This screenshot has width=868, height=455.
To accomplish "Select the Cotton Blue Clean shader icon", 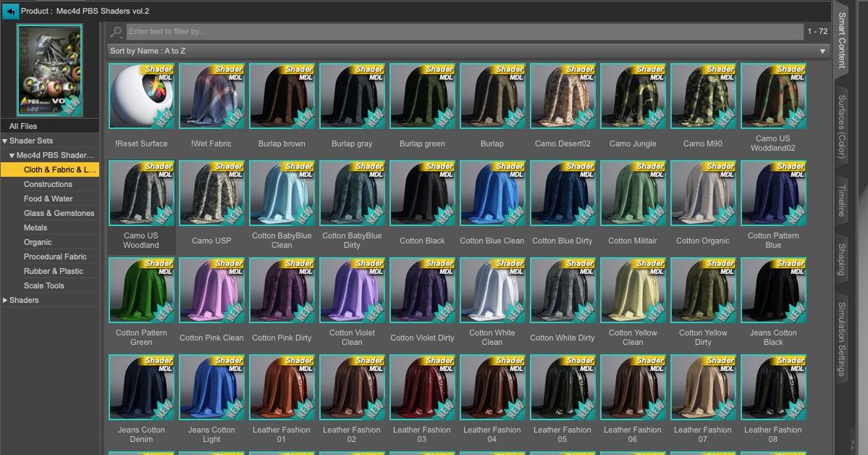I will pos(493,193).
